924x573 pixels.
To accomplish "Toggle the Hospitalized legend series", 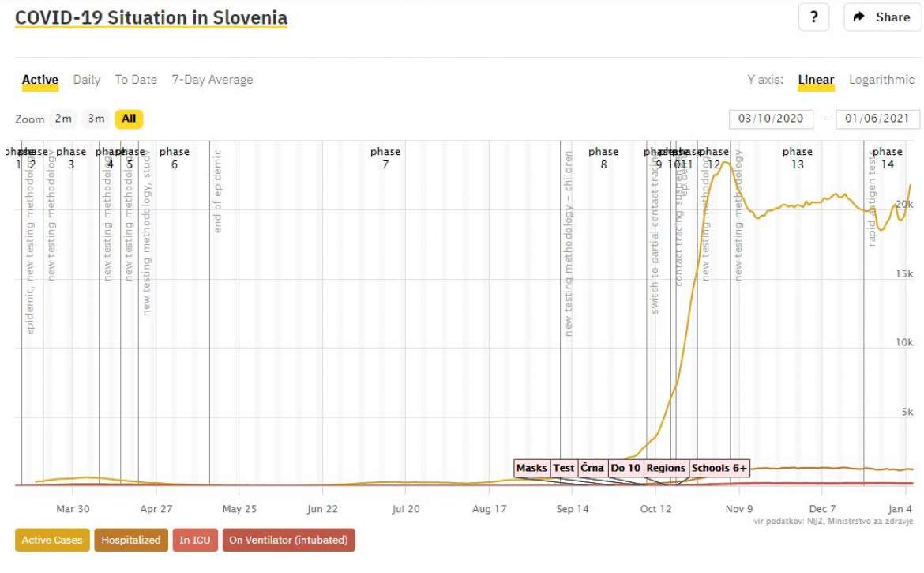I will pyautogui.click(x=131, y=540).
